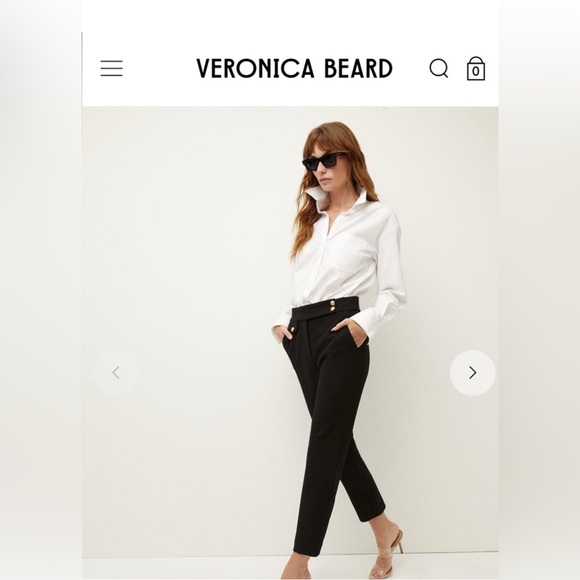
Task: Click the black cropped pants
Action: coord(333,425)
